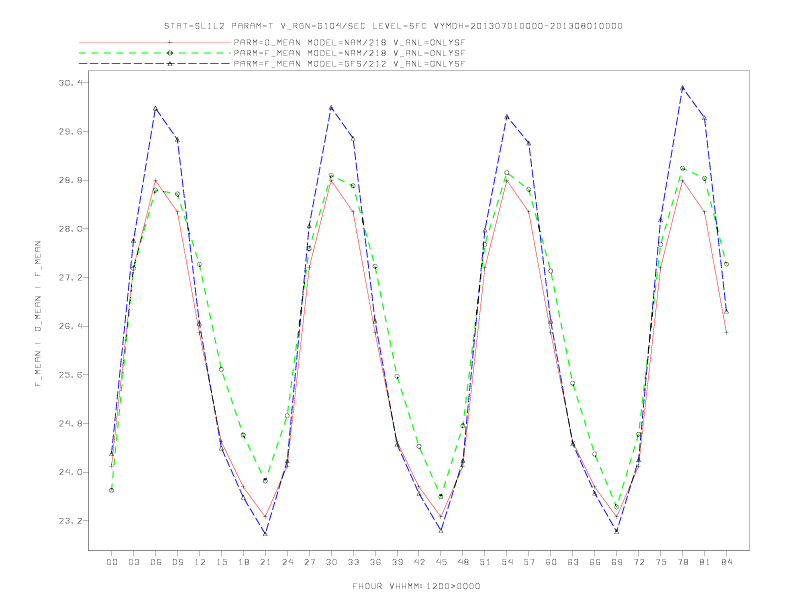Click x-axis forecast hour label 12

point(200,562)
